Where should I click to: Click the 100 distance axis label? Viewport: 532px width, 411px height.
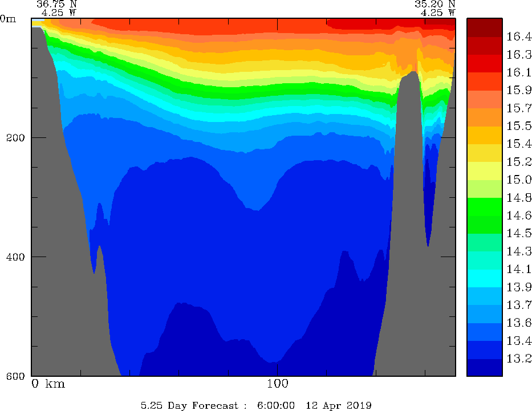pyautogui.click(x=278, y=384)
